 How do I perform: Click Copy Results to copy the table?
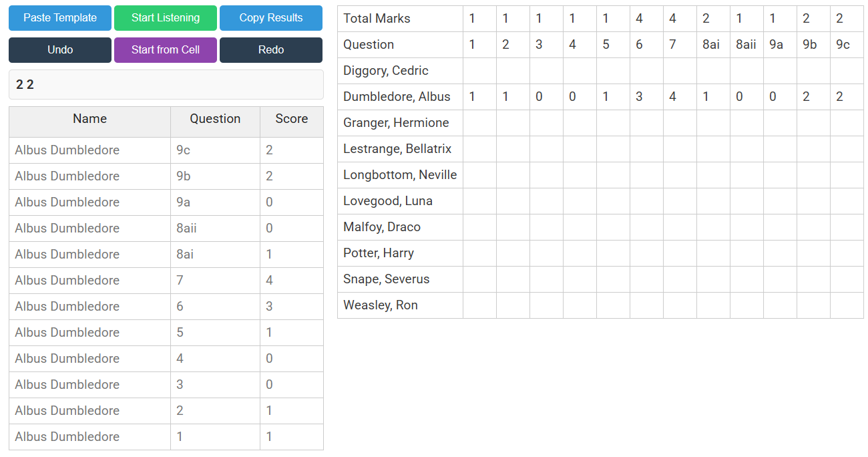pyautogui.click(x=271, y=18)
